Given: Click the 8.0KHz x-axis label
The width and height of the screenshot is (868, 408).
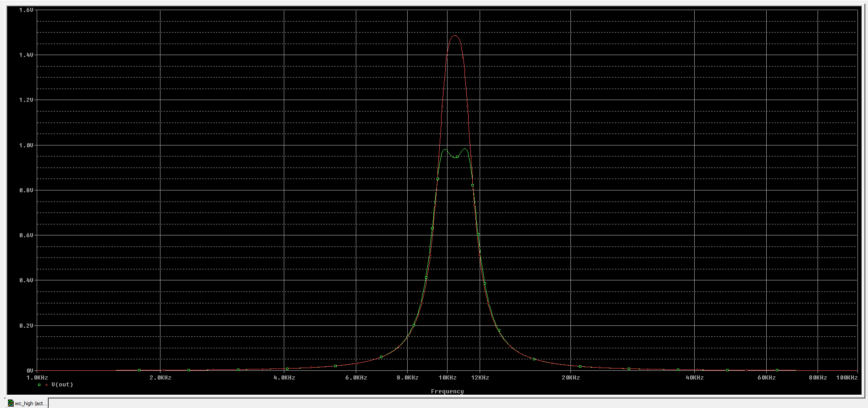Looking at the screenshot, I should tap(408, 378).
